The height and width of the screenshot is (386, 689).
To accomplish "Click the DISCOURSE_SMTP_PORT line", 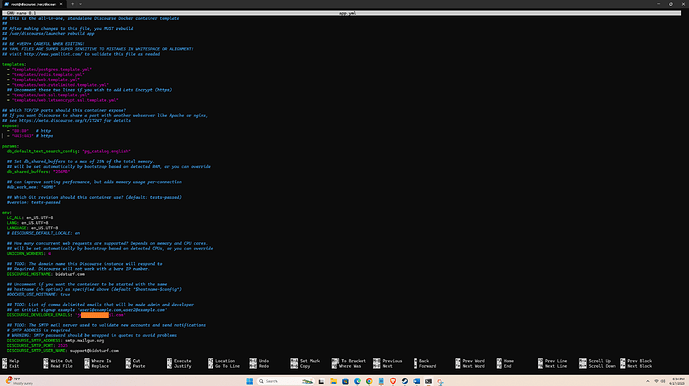I will [x=37, y=346].
